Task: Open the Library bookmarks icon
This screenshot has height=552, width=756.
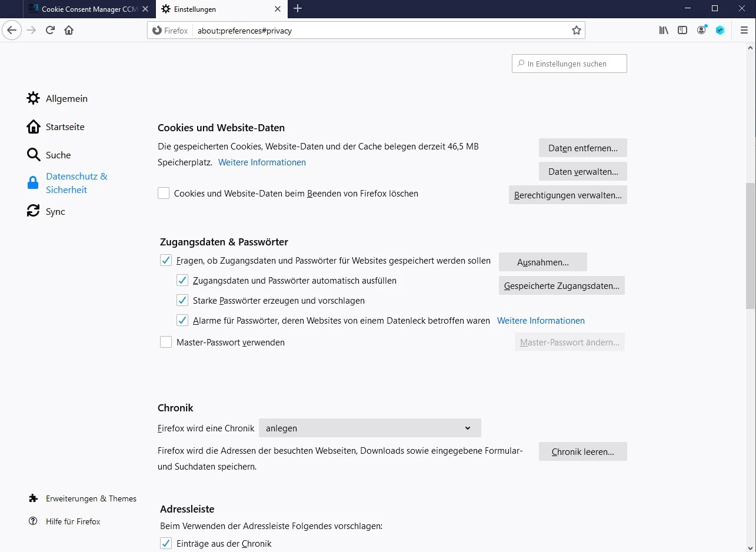Action: pos(664,30)
